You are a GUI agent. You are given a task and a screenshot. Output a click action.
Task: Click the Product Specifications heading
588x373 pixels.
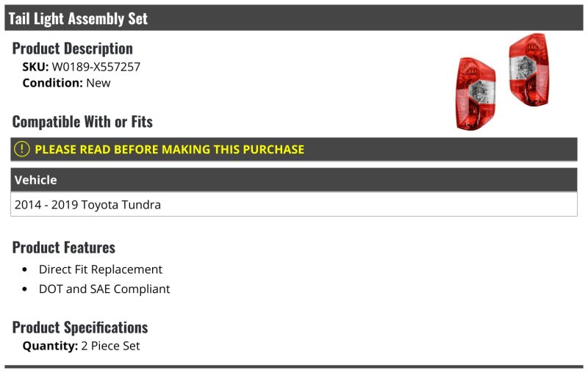[80, 327]
